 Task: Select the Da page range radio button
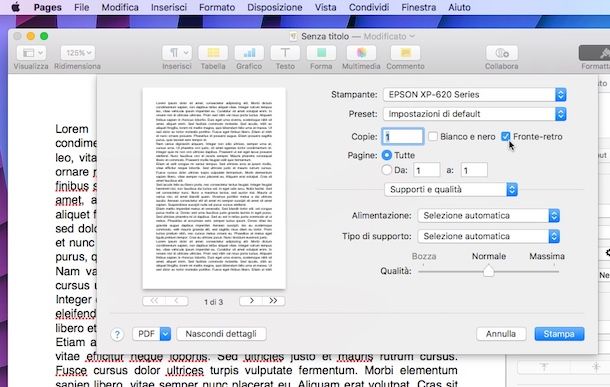tap(387, 170)
